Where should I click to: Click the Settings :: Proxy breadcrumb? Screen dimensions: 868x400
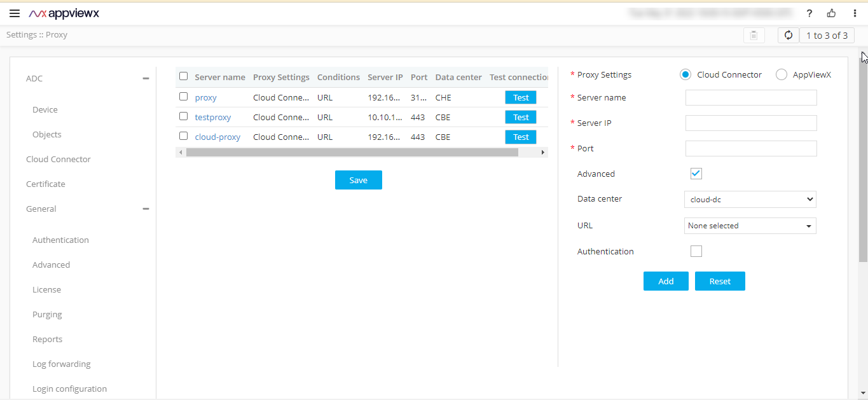tap(37, 35)
